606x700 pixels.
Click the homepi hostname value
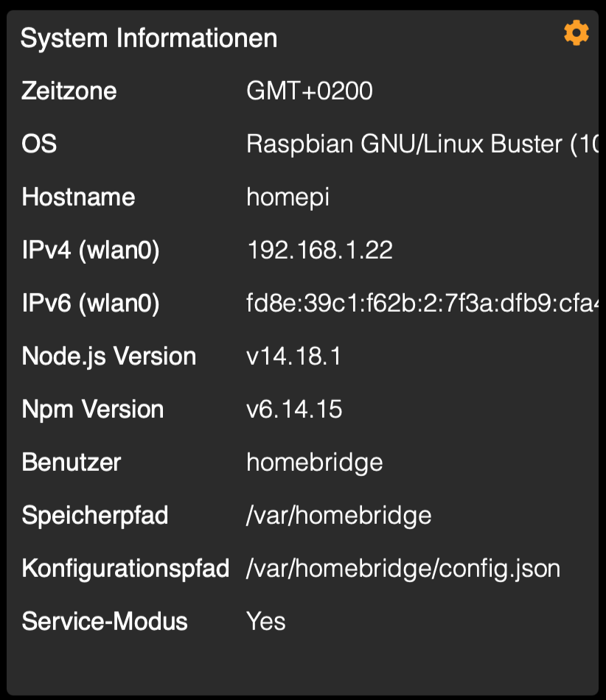(288, 197)
